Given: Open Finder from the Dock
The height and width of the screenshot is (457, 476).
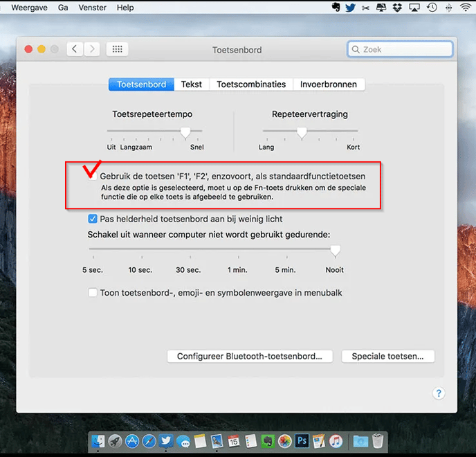Looking at the screenshot, I should (98, 441).
